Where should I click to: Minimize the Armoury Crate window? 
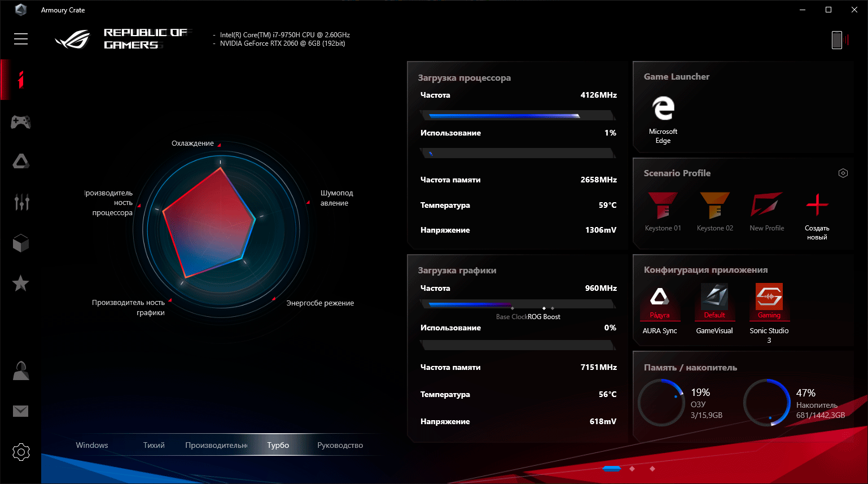coord(803,10)
